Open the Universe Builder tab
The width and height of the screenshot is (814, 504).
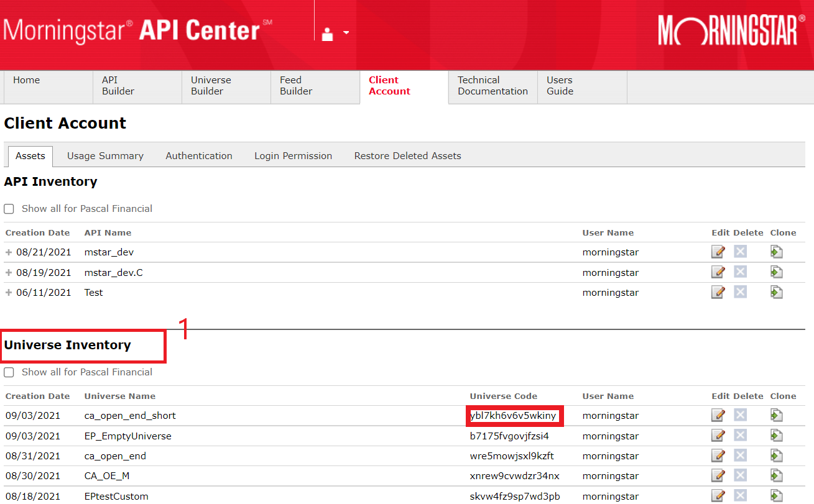point(226,87)
